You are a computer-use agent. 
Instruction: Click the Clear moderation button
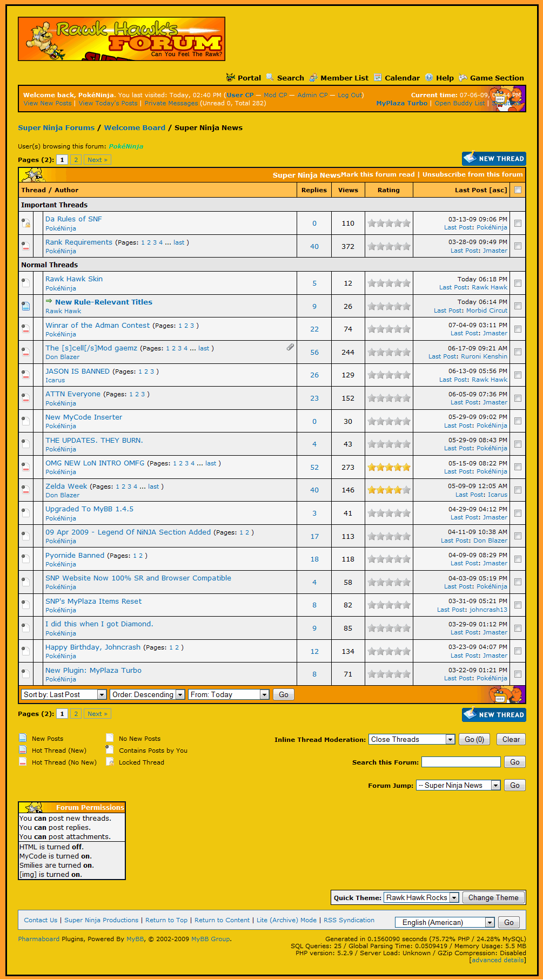click(511, 739)
